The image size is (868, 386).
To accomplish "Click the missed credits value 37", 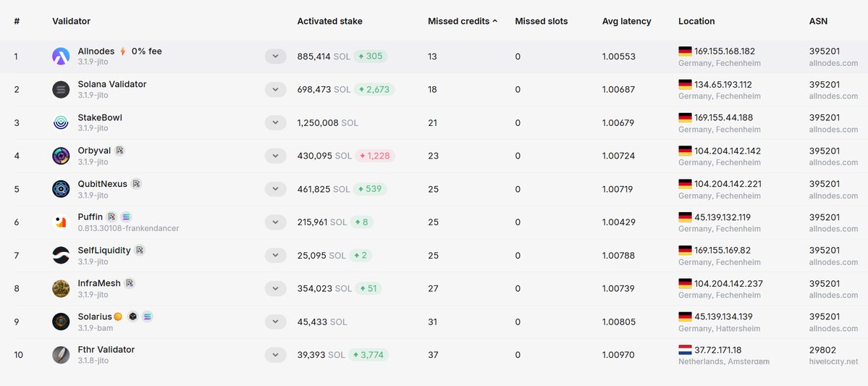I will pyautogui.click(x=433, y=355).
